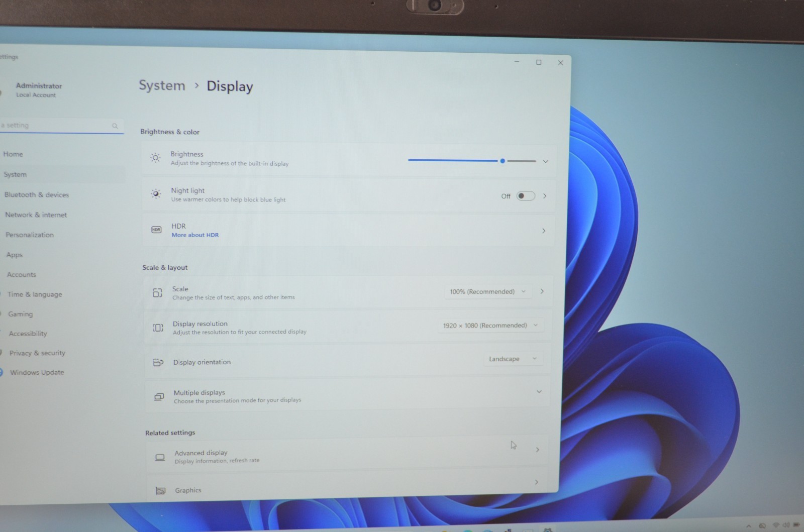Image resolution: width=804 pixels, height=532 pixels.
Task: Click the Scale & layout heading
Action: click(165, 267)
